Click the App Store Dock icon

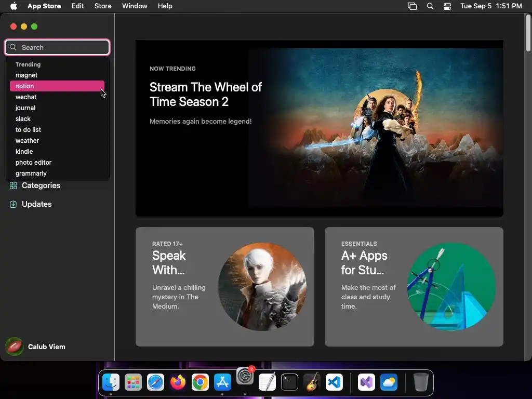[222, 382]
